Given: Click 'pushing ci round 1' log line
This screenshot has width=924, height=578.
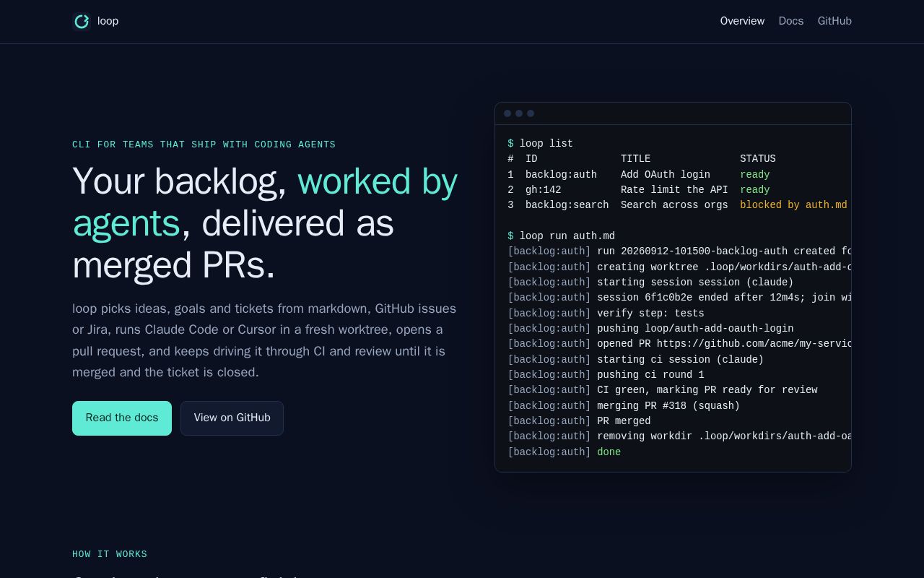Looking at the screenshot, I should 606,375.
